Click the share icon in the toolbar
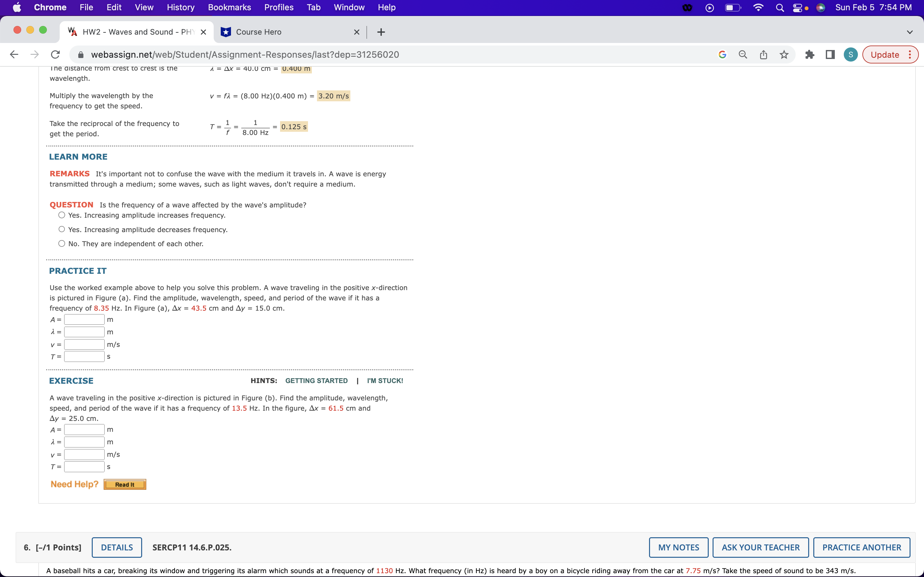 [763, 54]
